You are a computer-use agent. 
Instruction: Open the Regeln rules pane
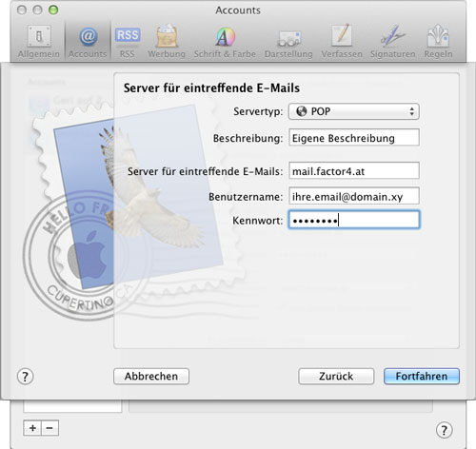click(438, 42)
